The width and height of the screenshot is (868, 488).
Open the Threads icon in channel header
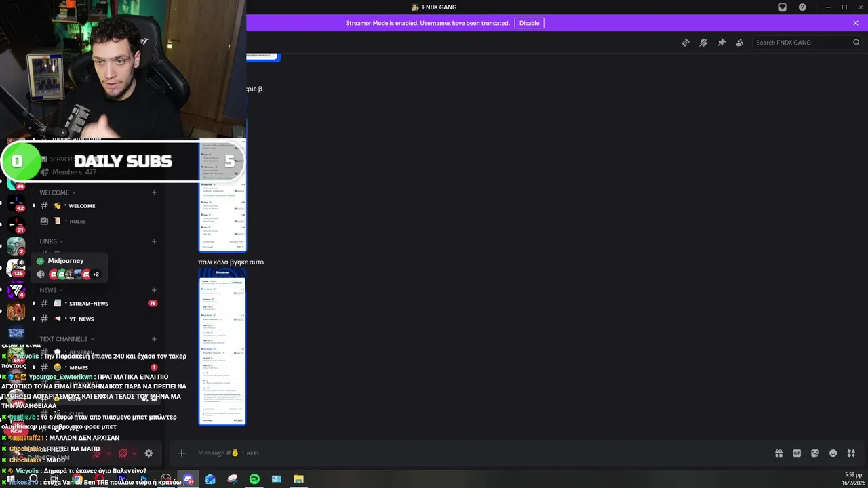pyautogui.click(x=685, y=42)
